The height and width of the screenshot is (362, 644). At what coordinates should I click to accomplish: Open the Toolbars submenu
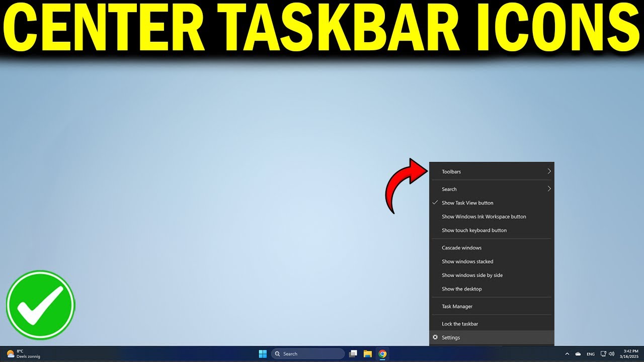point(492,171)
